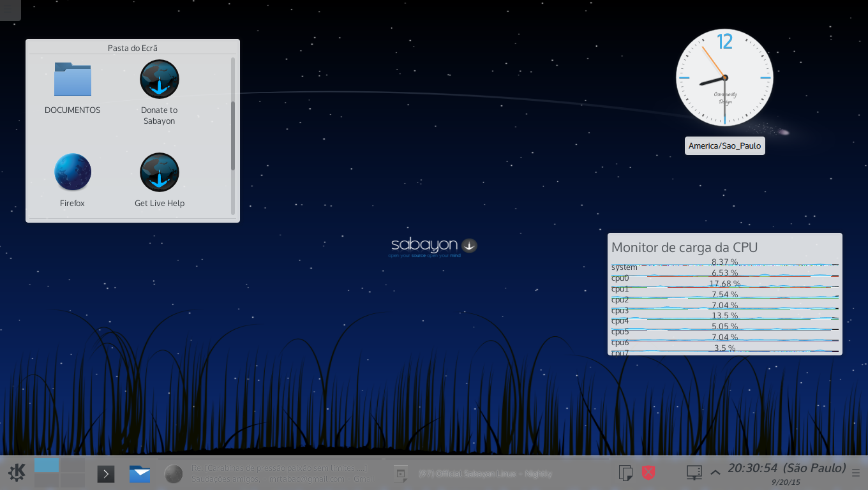Open the KDE application launcher
This screenshot has height=490, width=868.
pyautogui.click(x=17, y=473)
